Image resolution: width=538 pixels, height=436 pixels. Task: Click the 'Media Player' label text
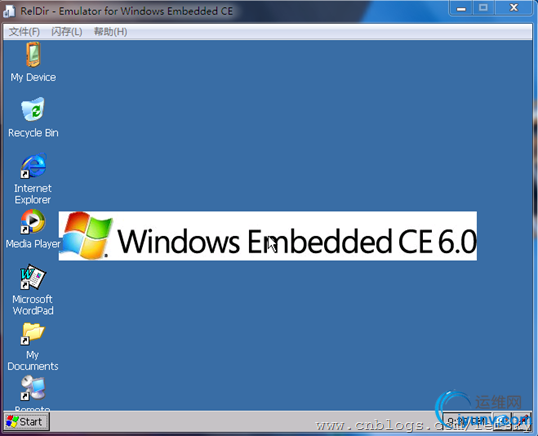pyautogui.click(x=33, y=244)
